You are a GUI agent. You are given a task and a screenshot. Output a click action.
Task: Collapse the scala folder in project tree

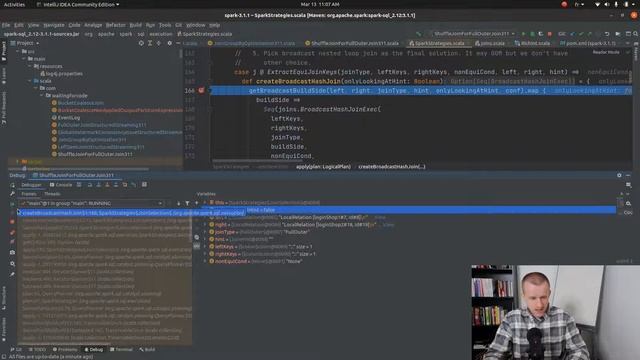tap(30, 81)
